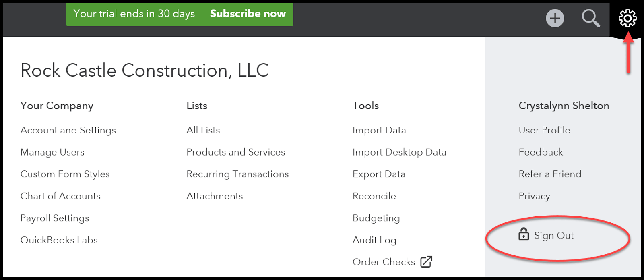
Task: Click the Lists column heading
Action: (x=197, y=106)
